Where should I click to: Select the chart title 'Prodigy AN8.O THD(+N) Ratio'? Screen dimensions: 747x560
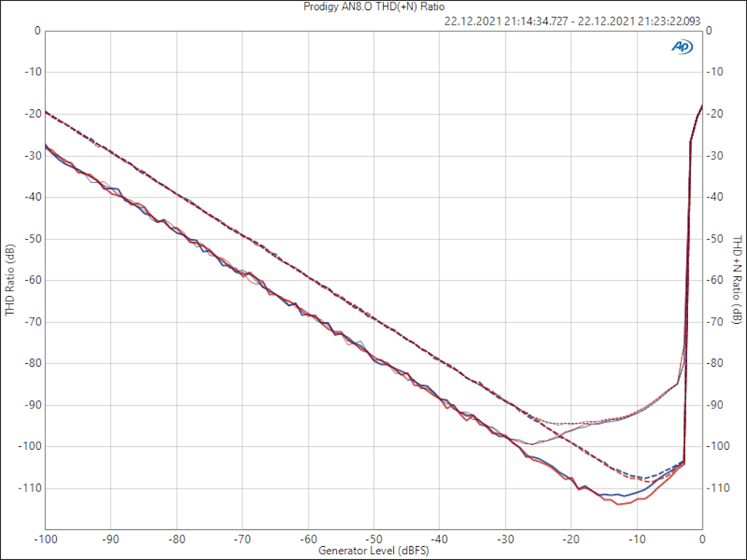pos(373,7)
